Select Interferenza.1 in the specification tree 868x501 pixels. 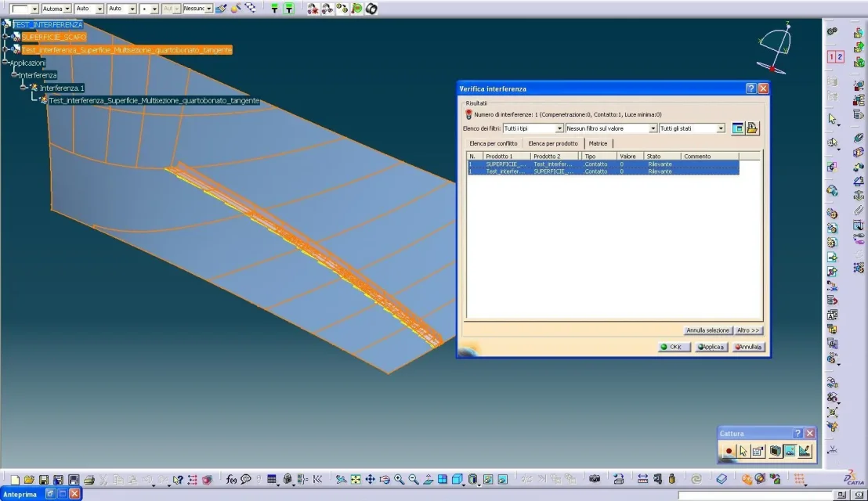(x=61, y=88)
